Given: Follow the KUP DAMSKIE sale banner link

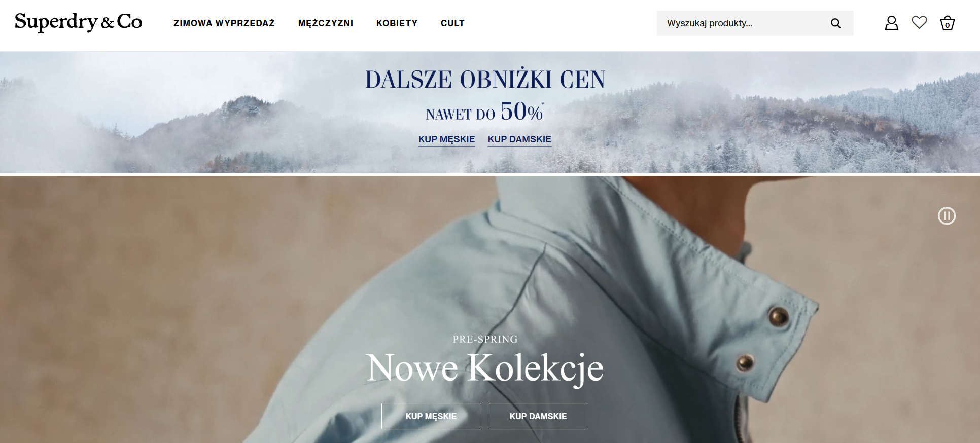Looking at the screenshot, I should point(519,139).
